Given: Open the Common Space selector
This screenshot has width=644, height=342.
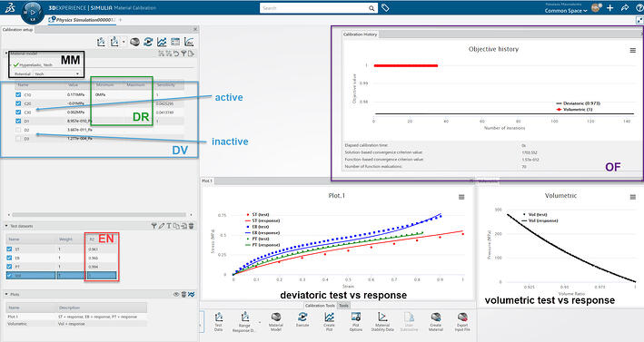Looking at the screenshot, I should [566, 11].
